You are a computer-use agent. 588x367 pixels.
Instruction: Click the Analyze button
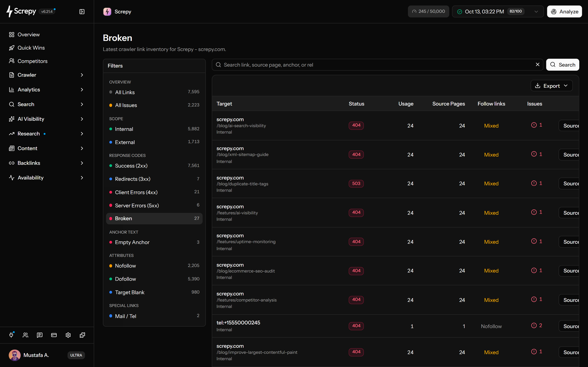click(x=564, y=11)
